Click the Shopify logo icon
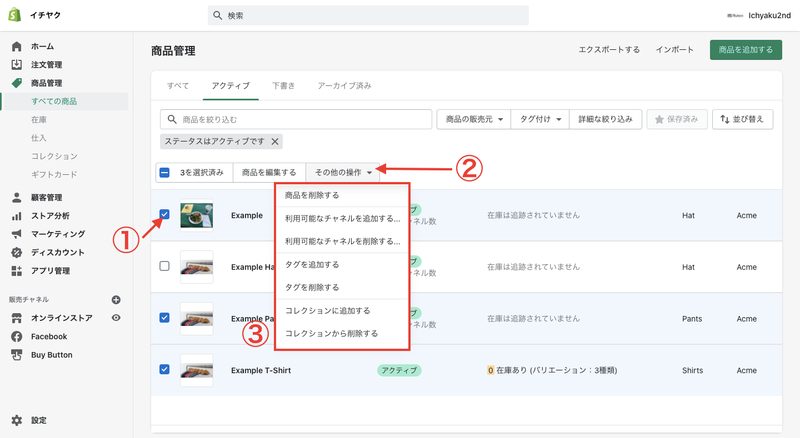800x438 pixels. coord(15,15)
